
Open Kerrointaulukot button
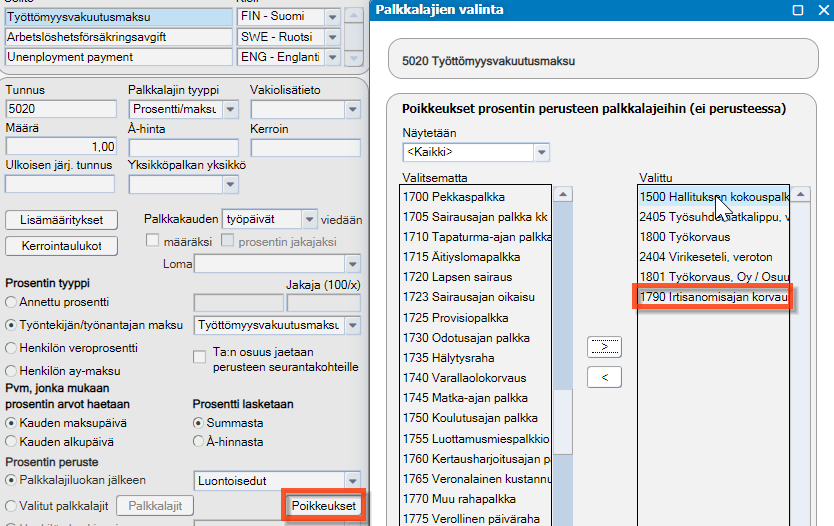pyautogui.click(x=62, y=246)
